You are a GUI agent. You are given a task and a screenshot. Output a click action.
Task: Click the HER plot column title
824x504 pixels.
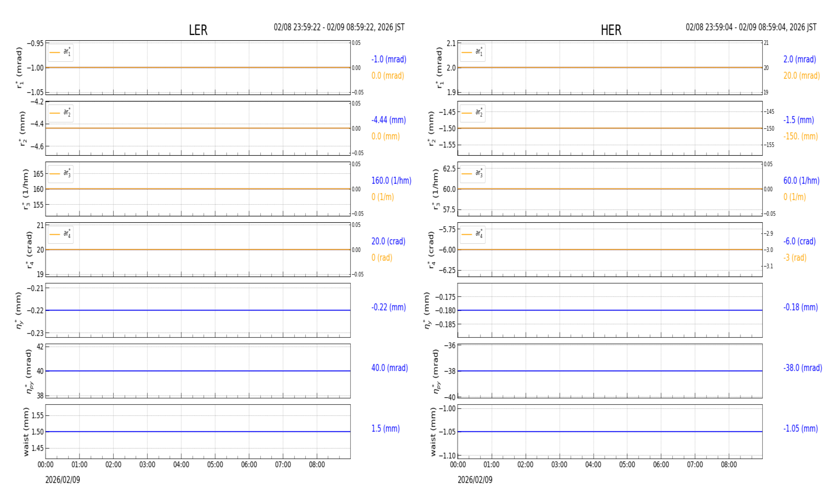611,30
